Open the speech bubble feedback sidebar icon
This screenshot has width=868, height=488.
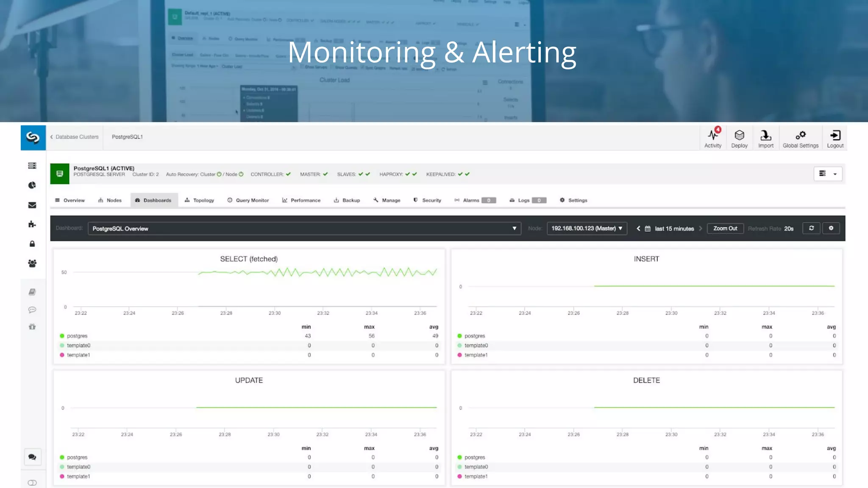pos(32,310)
